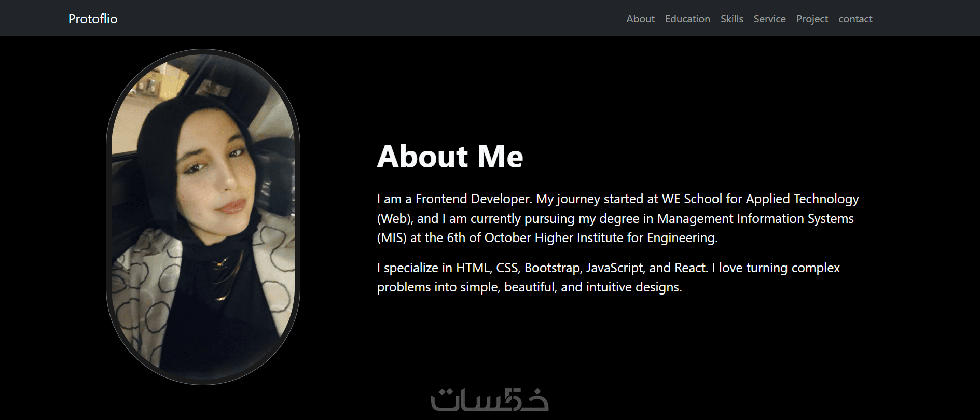The width and height of the screenshot is (980, 420).
Task: Click the word 'Bootstrap' in the paragraph
Action: (553, 268)
